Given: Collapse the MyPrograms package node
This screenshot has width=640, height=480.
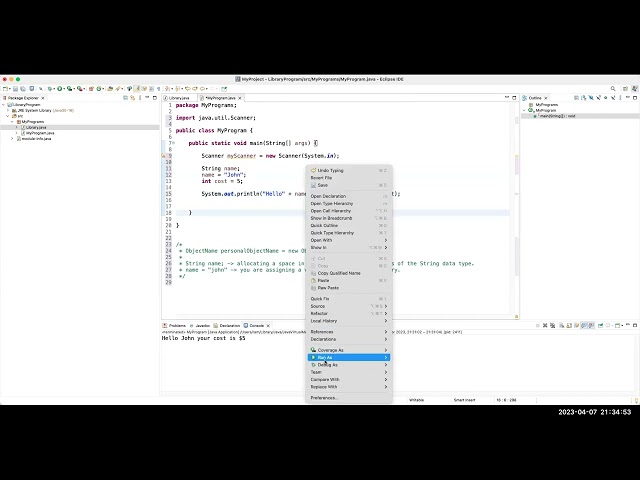Looking at the screenshot, I should [12, 122].
